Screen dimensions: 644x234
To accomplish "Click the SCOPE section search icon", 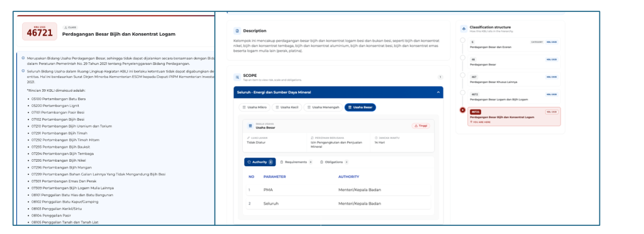I will [237, 77].
